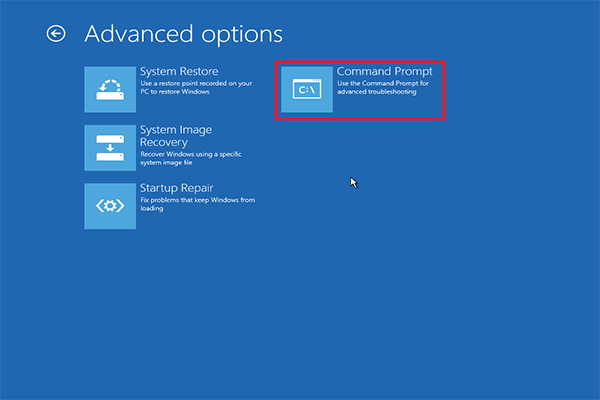Click 'Recover Windows using a specific system image' text
Viewport: 600px width, 400px height.
click(x=191, y=158)
